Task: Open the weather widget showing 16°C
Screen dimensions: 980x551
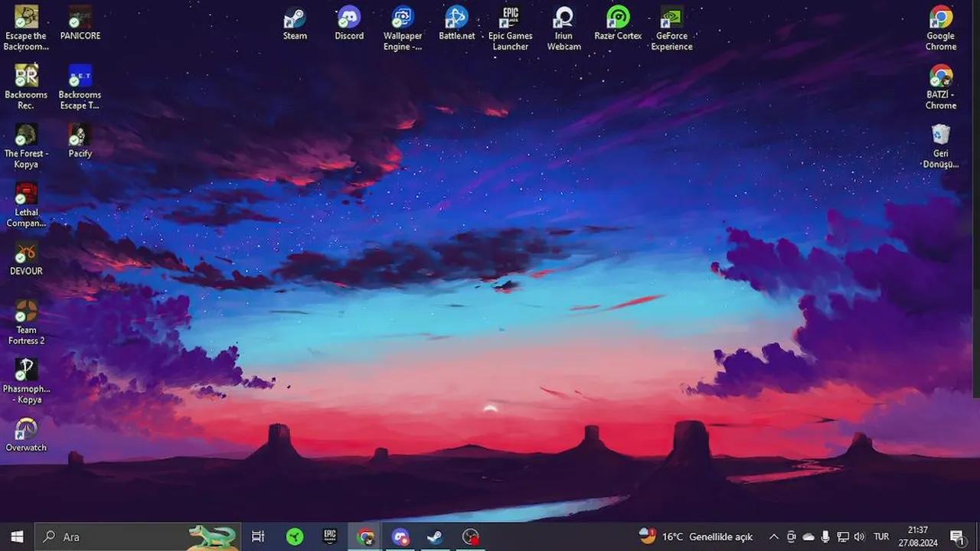Action: tap(696, 536)
